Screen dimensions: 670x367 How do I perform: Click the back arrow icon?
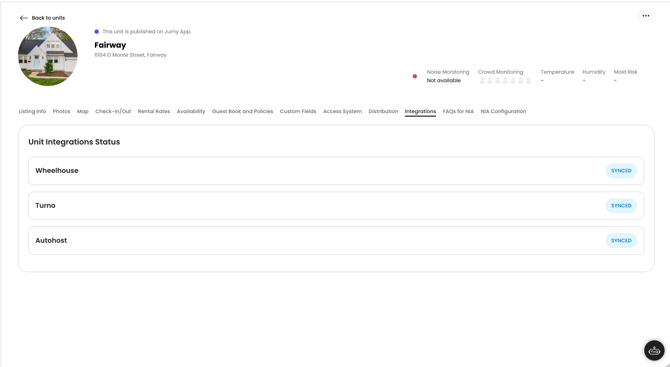coord(24,18)
